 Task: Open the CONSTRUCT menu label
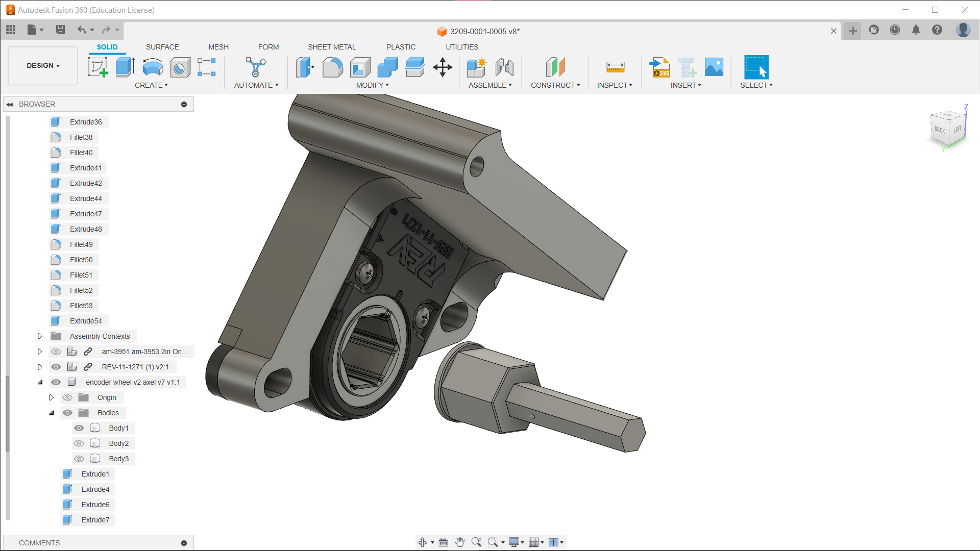coord(555,85)
